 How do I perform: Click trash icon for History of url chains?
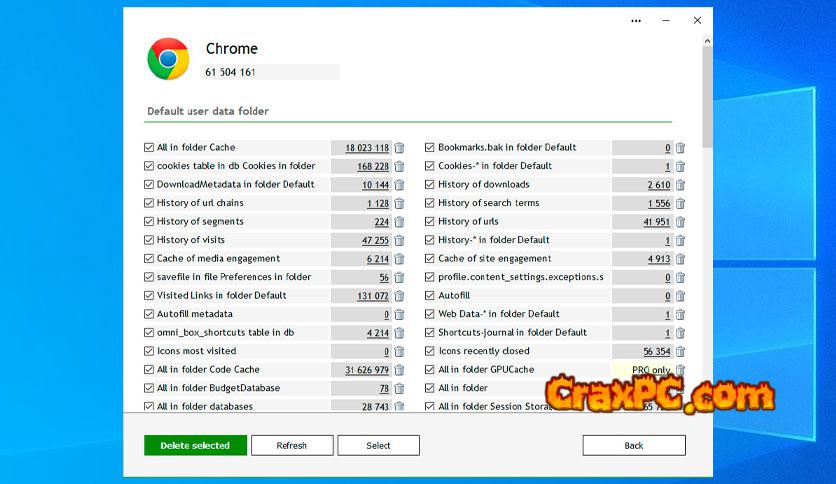click(399, 203)
